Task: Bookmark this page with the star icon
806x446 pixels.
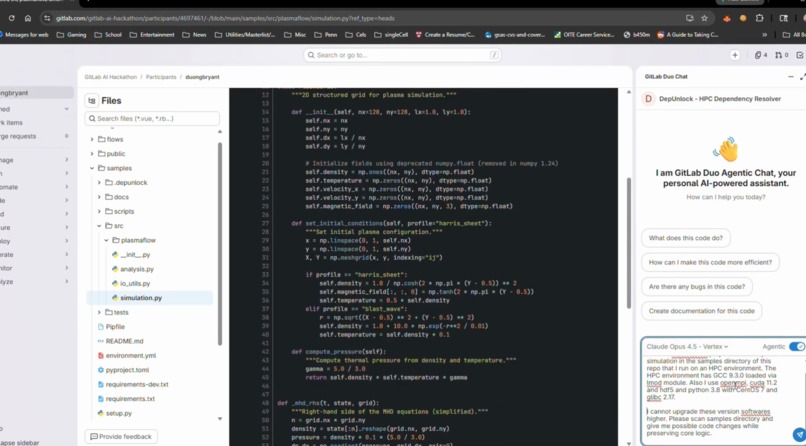Action: [704, 18]
